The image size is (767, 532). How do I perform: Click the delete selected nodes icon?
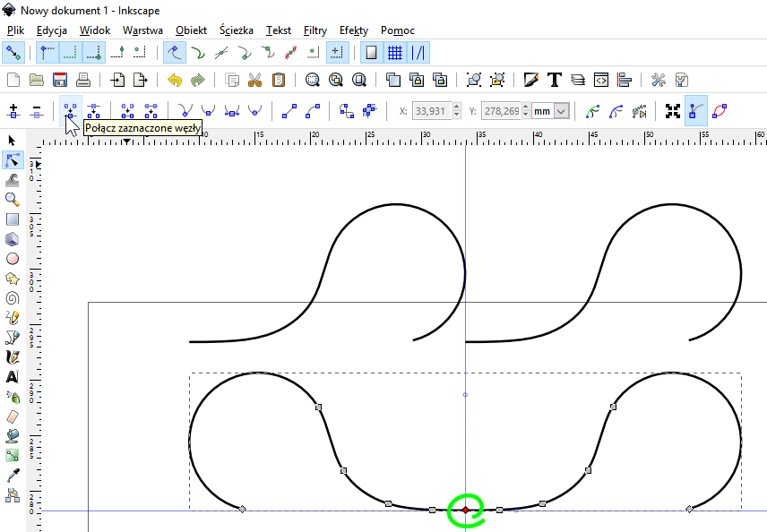click(x=37, y=111)
